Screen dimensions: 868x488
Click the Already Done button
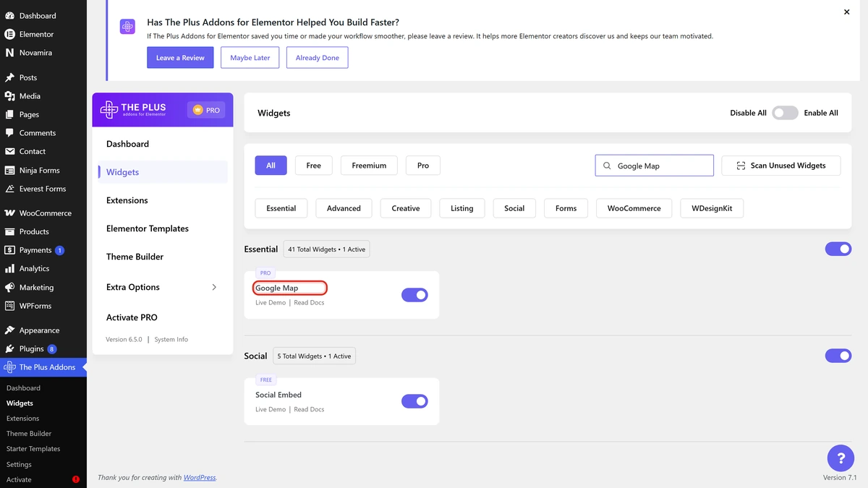(318, 58)
